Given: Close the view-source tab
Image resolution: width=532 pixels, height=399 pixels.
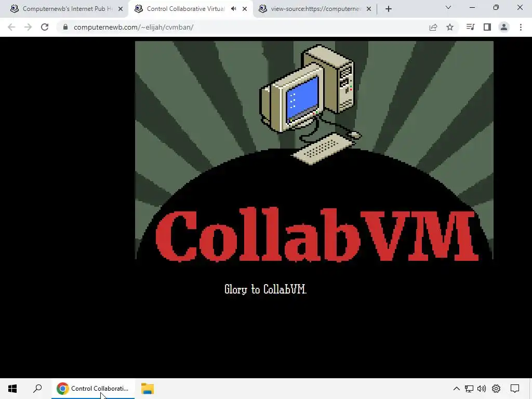Looking at the screenshot, I should (x=369, y=9).
